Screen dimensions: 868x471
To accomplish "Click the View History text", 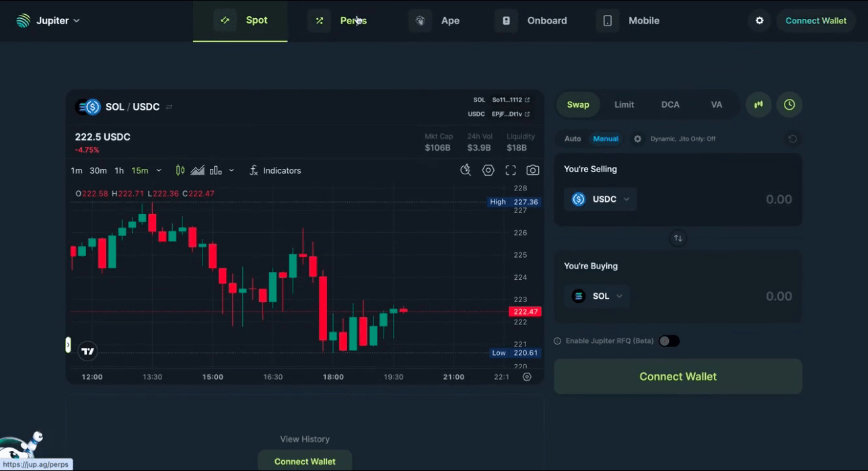I will tap(305, 439).
